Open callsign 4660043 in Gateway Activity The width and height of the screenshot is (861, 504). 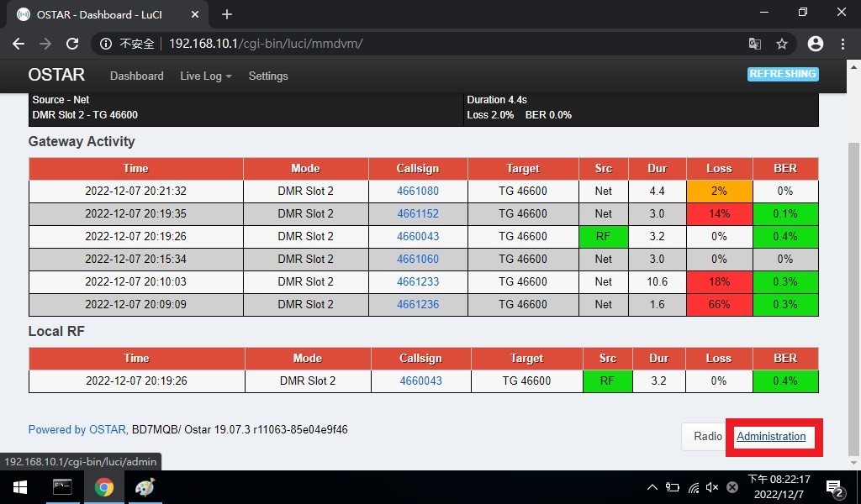(x=418, y=236)
